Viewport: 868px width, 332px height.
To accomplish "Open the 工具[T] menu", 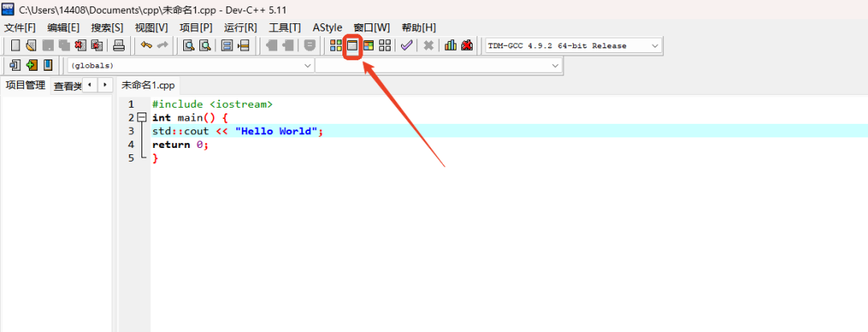I will 285,27.
